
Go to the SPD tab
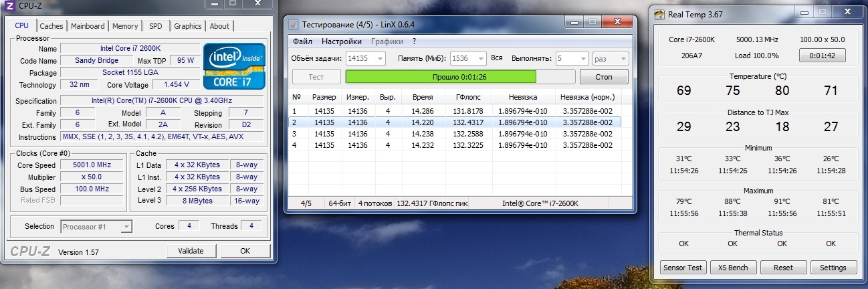[155, 26]
